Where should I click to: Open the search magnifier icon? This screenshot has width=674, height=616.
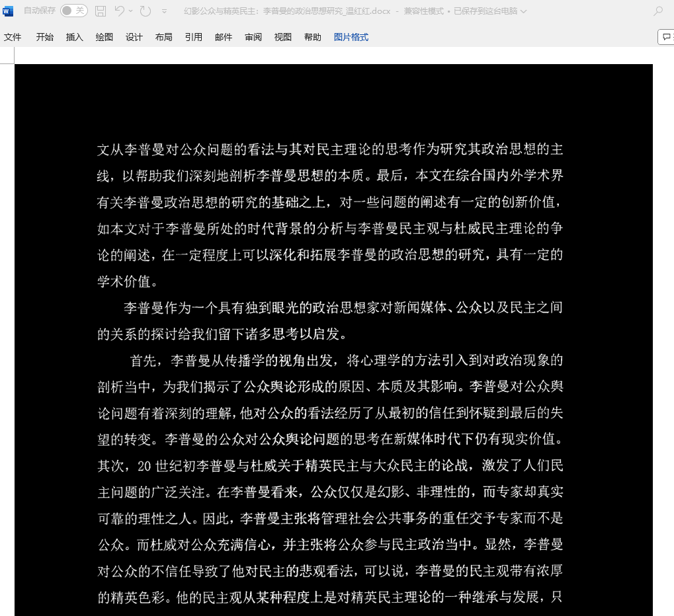(x=658, y=11)
